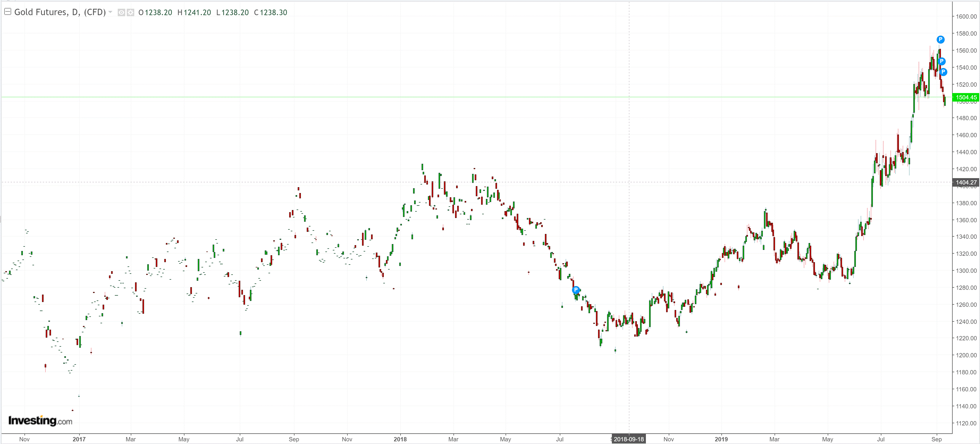Click the 1600.00 price scale label
This screenshot has width=980, height=444.
tap(966, 17)
